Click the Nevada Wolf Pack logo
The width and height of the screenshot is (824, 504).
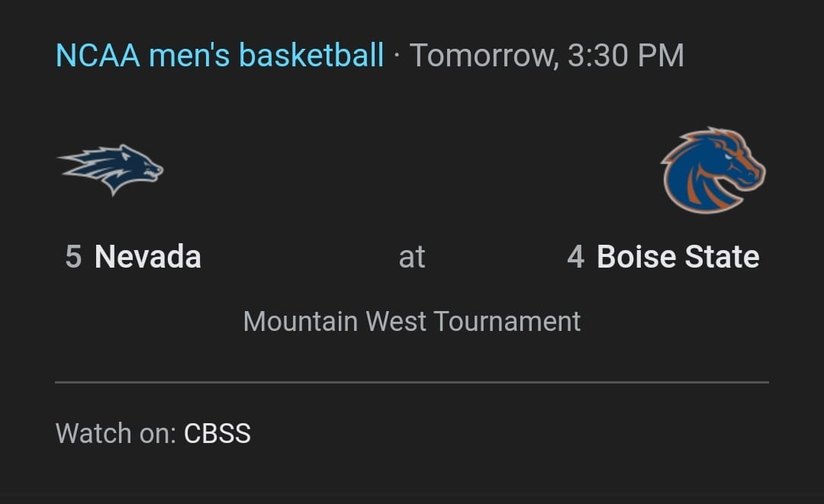[111, 169]
